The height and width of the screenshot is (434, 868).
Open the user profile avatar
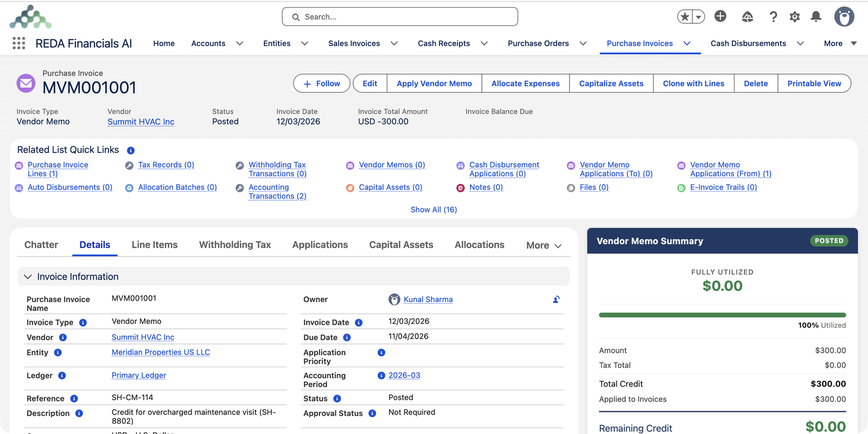tap(844, 17)
